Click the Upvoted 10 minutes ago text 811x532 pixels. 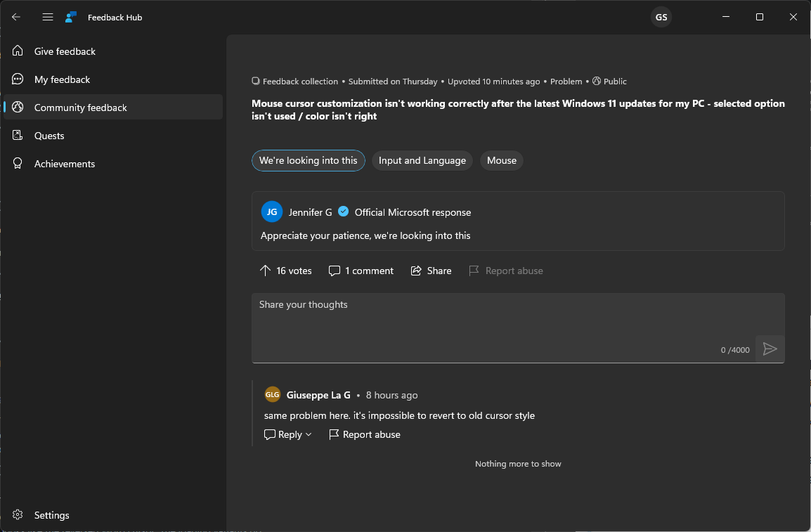pos(493,82)
